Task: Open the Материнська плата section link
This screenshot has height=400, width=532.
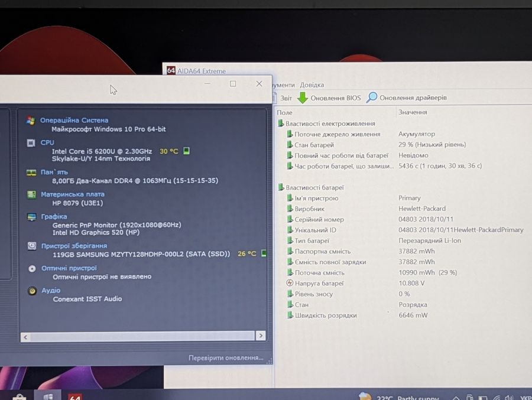Action: [73, 194]
